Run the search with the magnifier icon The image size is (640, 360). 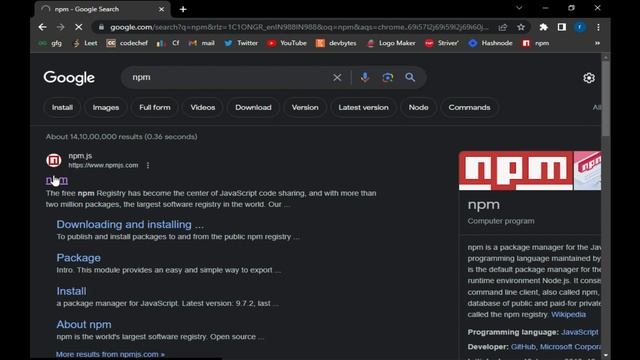pos(410,78)
